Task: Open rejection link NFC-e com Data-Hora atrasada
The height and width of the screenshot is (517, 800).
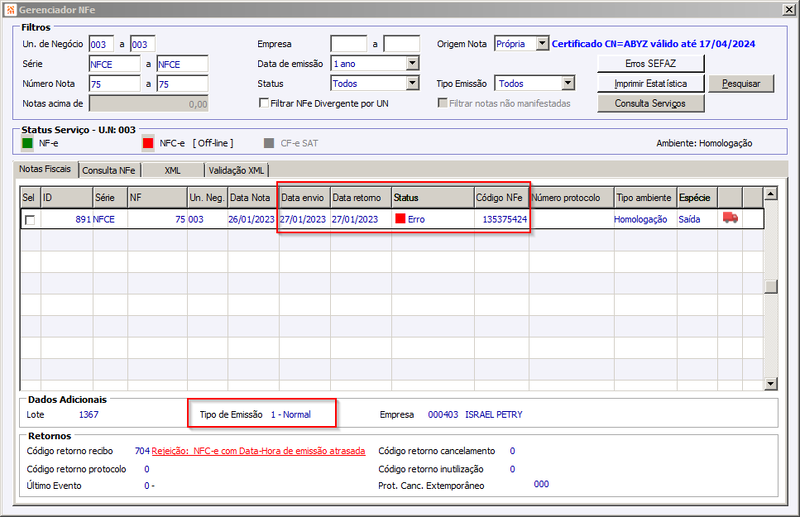Action: click(x=258, y=451)
